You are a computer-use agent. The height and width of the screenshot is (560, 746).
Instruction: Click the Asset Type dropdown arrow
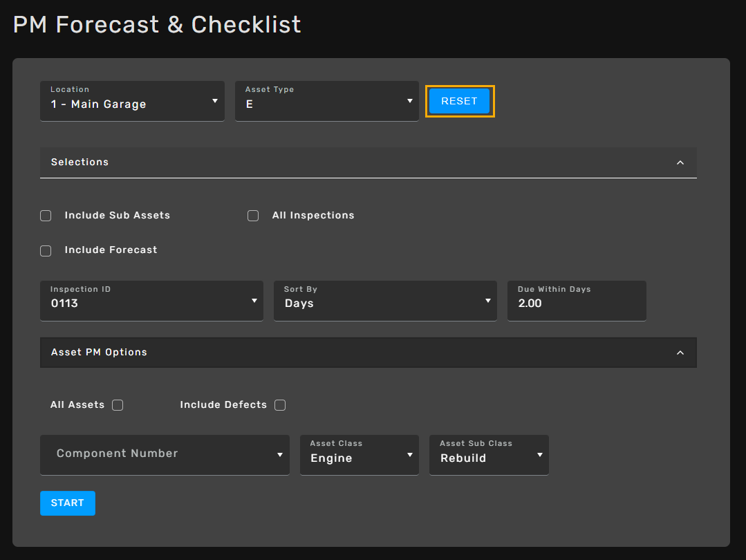(409, 101)
